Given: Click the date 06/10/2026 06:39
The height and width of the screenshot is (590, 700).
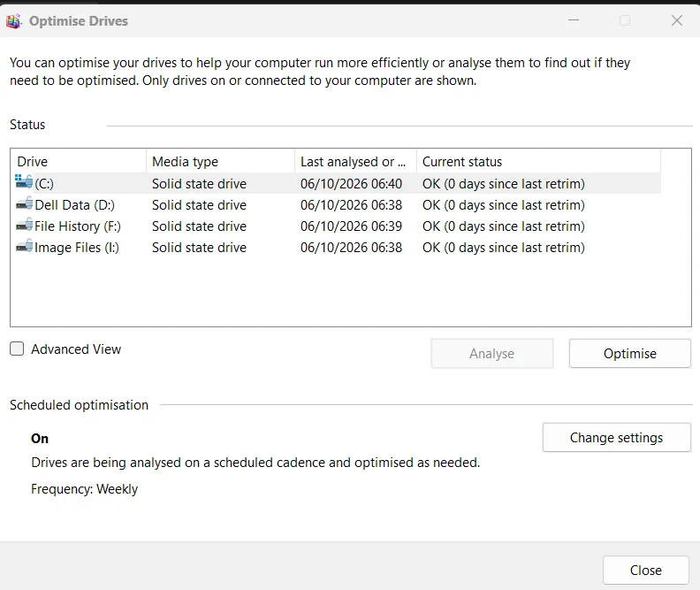Looking at the screenshot, I should click(352, 226).
